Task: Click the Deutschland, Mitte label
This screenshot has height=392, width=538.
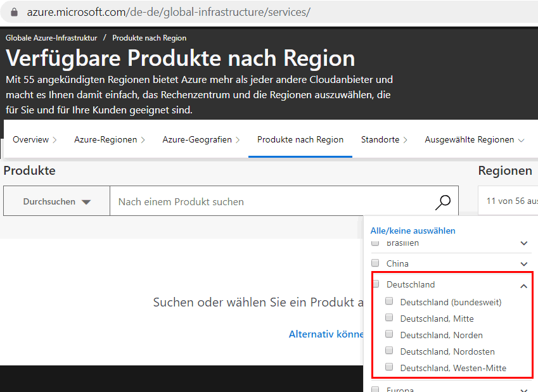Action: (x=437, y=319)
